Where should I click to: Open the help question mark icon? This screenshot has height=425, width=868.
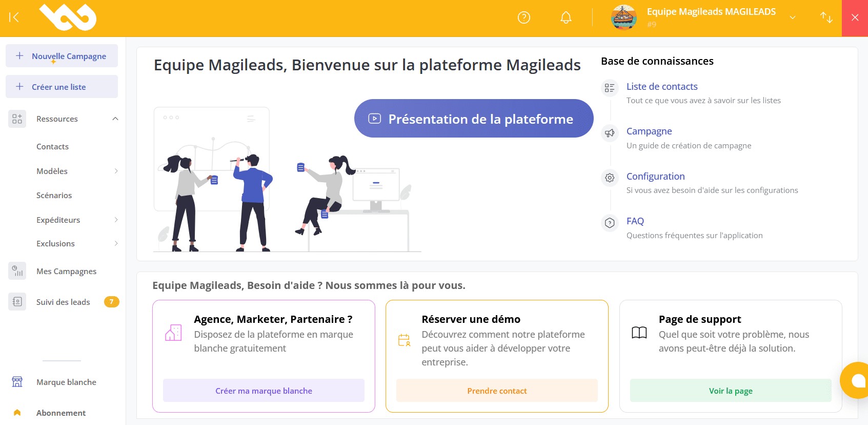[523, 17]
